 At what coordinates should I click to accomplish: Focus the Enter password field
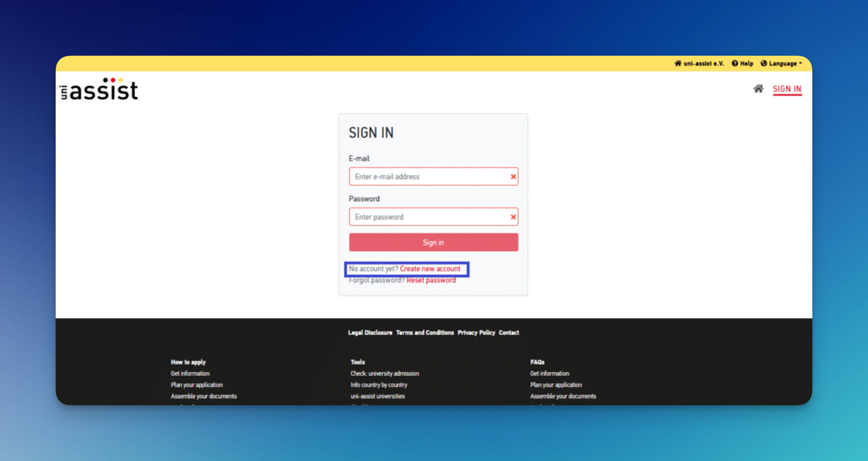click(433, 217)
